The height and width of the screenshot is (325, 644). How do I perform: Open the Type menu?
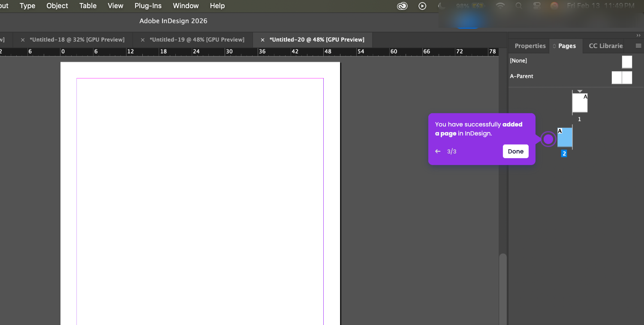pyautogui.click(x=27, y=6)
